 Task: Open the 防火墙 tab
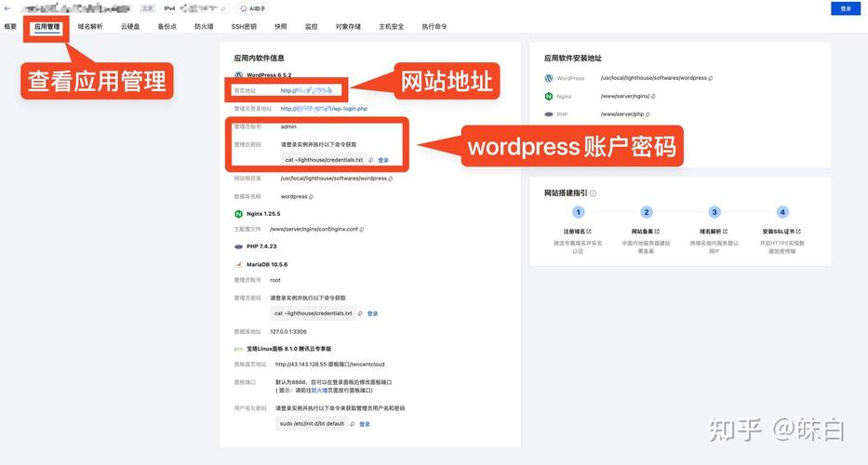click(x=204, y=27)
